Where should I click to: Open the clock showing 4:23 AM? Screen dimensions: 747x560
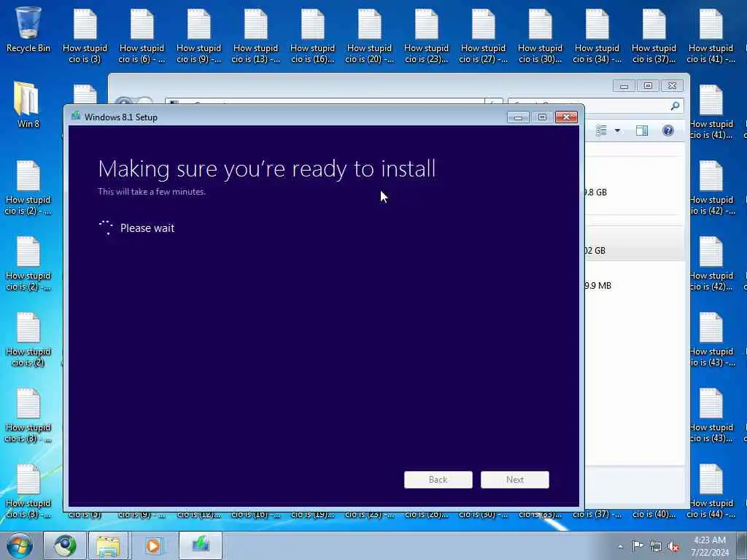[x=710, y=546]
